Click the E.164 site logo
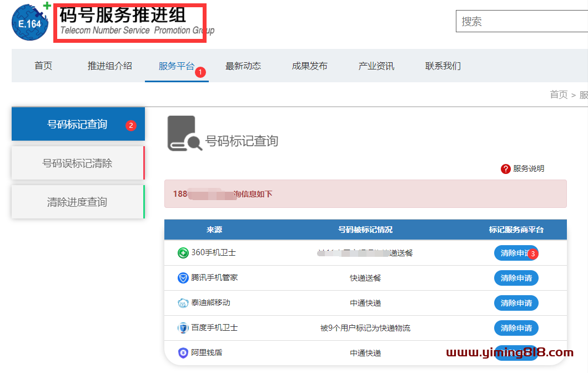 coord(31,22)
